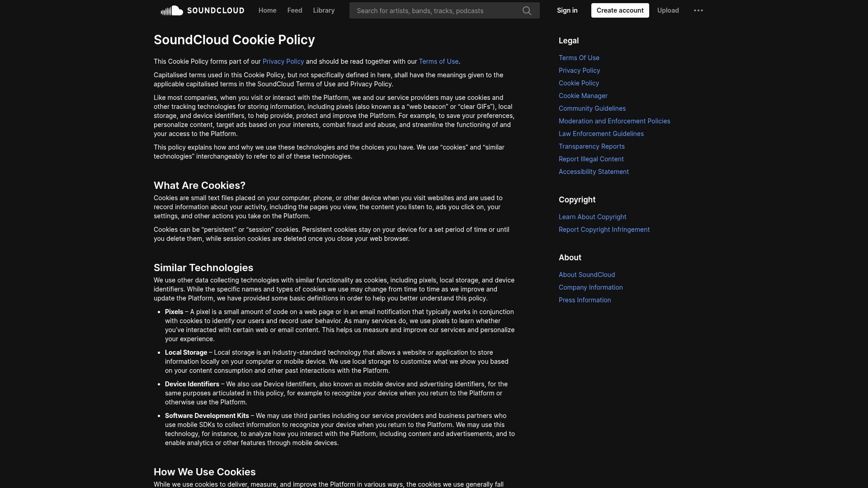This screenshot has height=488, width=868.
Task: Click the Upload nav item
Action: click(x=668, y=10)
